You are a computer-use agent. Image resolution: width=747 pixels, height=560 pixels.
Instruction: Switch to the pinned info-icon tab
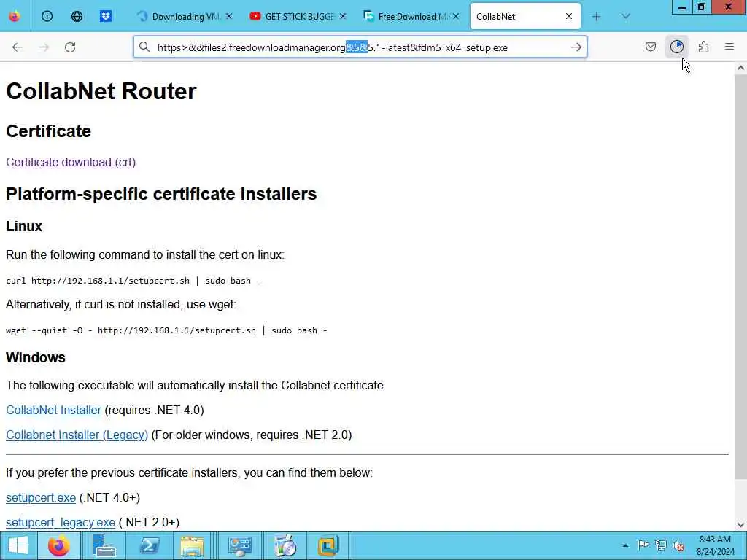(x=47, y=16)
